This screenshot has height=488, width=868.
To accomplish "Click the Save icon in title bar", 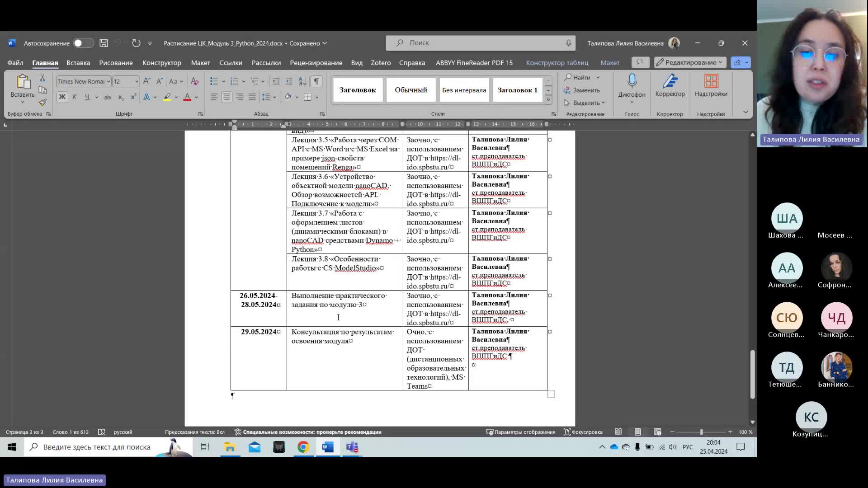I will 104,43.
